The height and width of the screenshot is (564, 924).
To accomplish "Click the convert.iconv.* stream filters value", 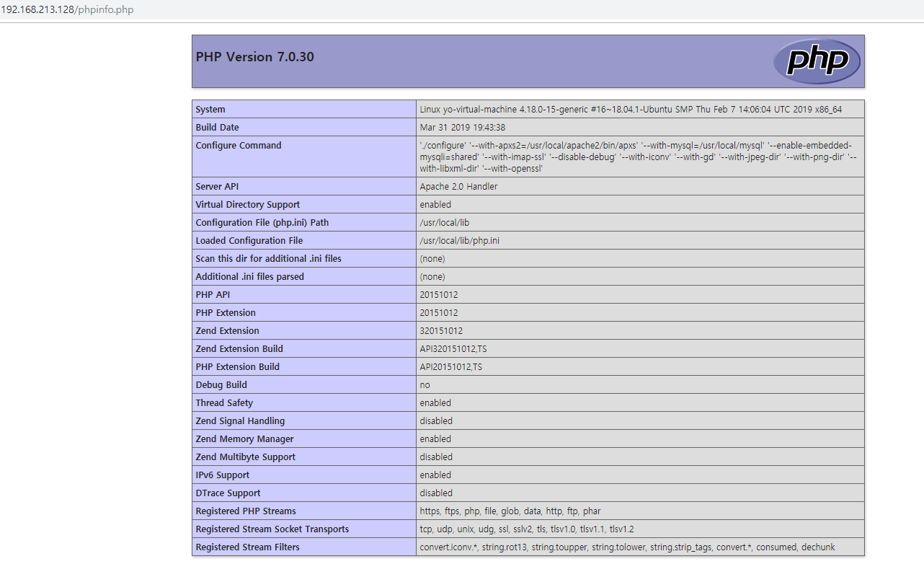I will click(628, 547).
